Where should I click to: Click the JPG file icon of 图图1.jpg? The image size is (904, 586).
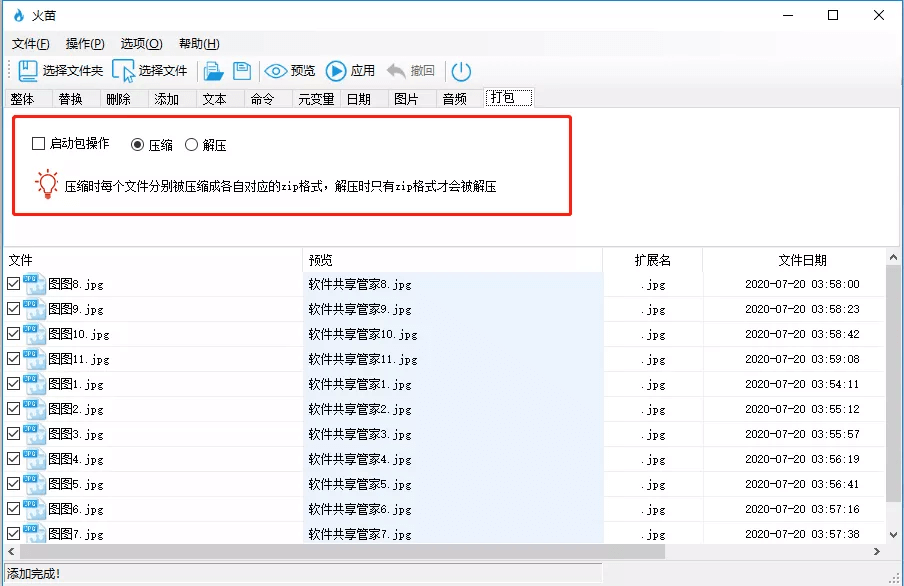click(35, 384)
